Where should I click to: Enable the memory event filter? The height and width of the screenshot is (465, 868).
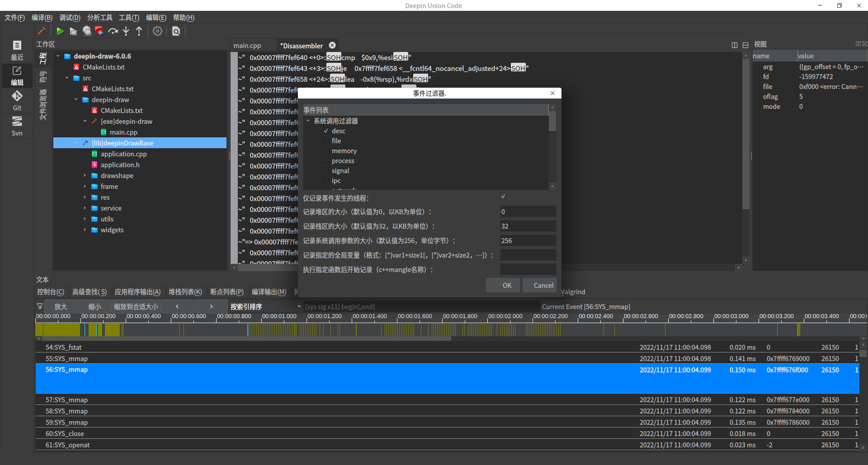[x=326, y=150]
